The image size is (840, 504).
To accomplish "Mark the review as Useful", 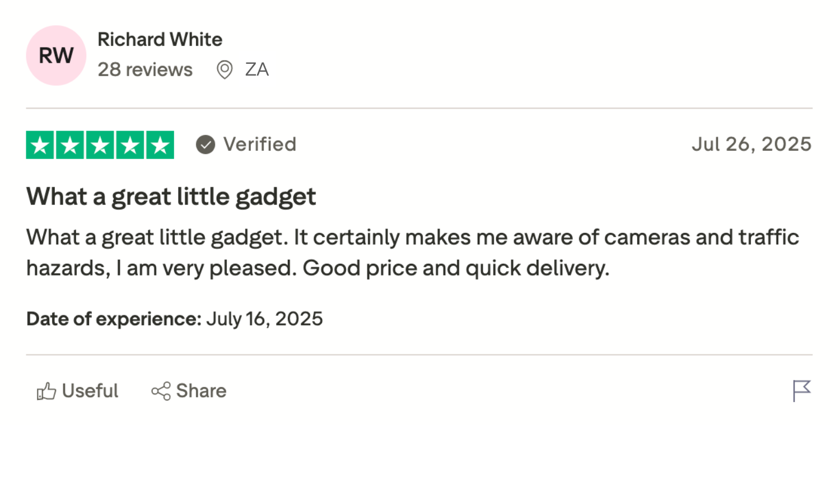I will click(x=77, y=391).
